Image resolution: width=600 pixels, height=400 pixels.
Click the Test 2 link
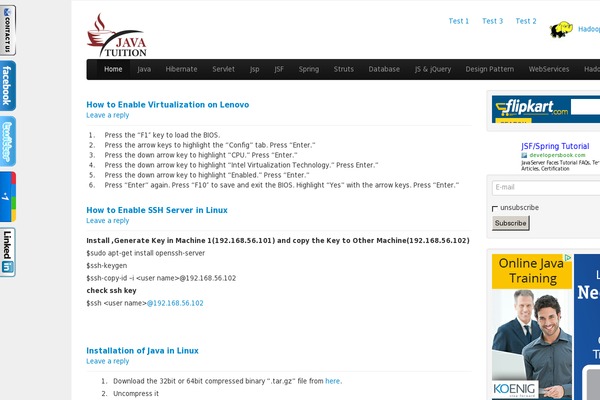click(x=526, y=21)
